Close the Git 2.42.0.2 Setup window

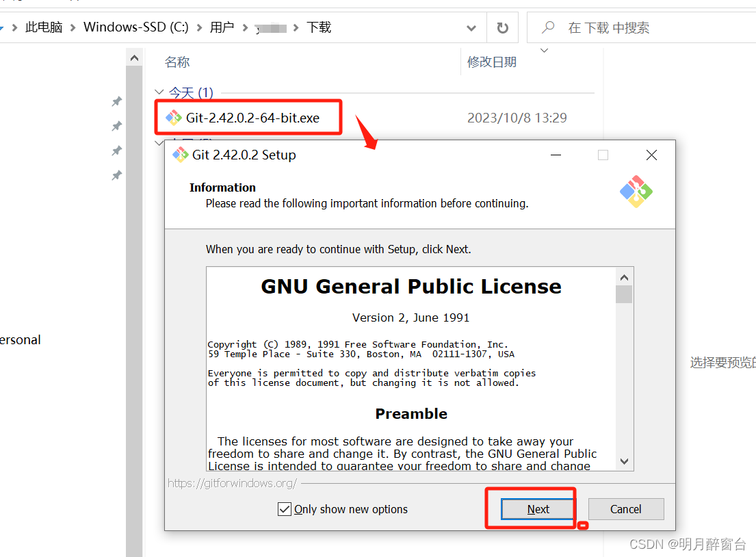click(x=651, y=155)
